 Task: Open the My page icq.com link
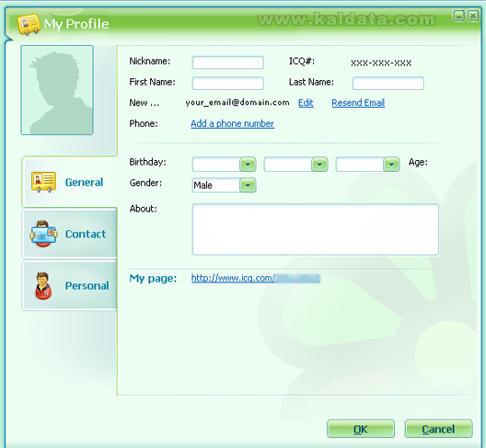[256, 278]
